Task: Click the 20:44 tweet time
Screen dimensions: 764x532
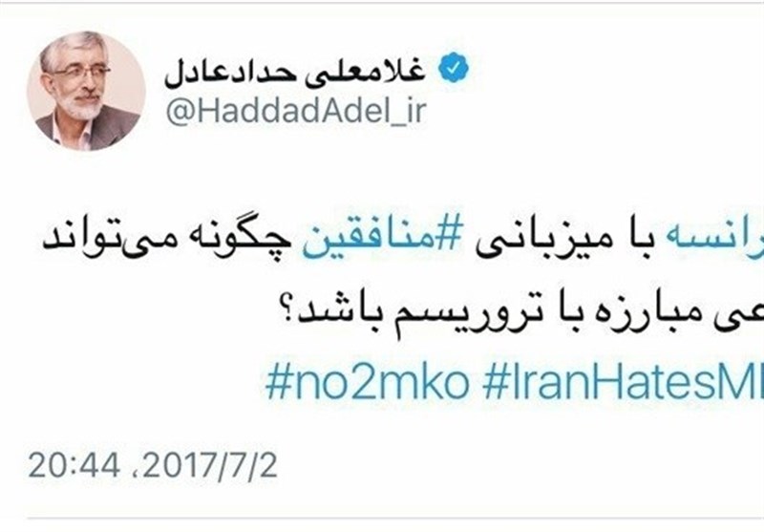Action: pos(74,465)
